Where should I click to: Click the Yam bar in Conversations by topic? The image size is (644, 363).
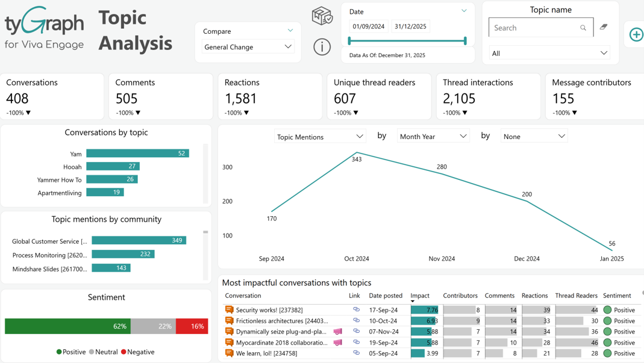pos(137,153)
